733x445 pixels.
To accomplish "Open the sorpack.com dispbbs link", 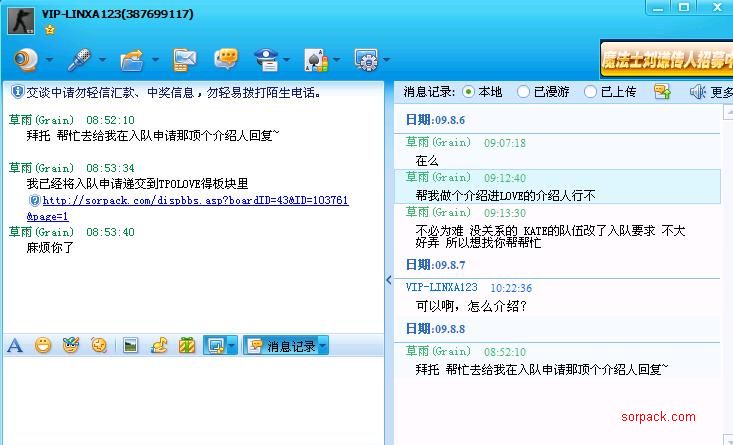I will pyautogui.click(x=195, y=200).
